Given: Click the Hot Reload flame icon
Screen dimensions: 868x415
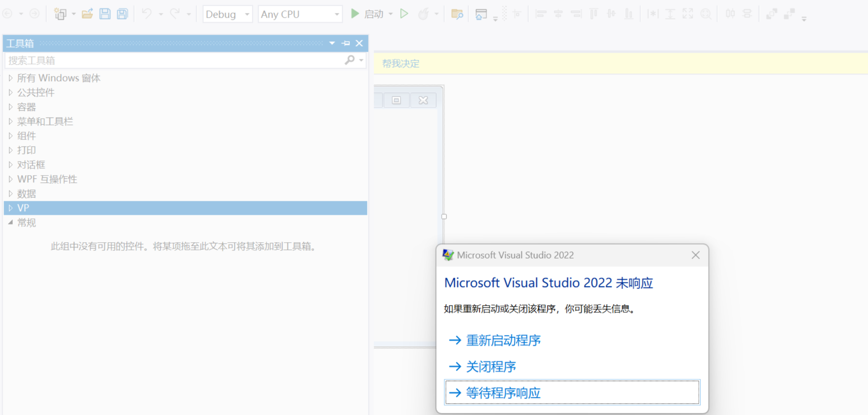Looking at the screenshot, I should coord(423,14).
